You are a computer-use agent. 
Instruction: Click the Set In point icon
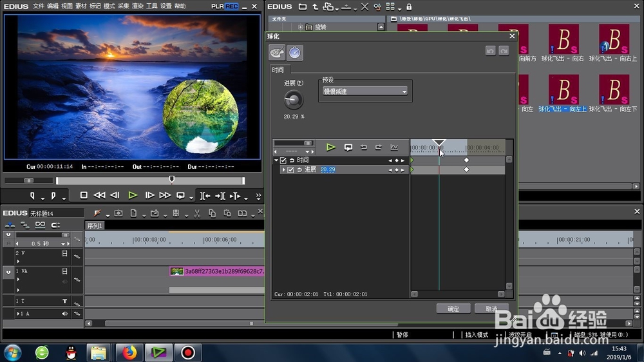[32, 196]
